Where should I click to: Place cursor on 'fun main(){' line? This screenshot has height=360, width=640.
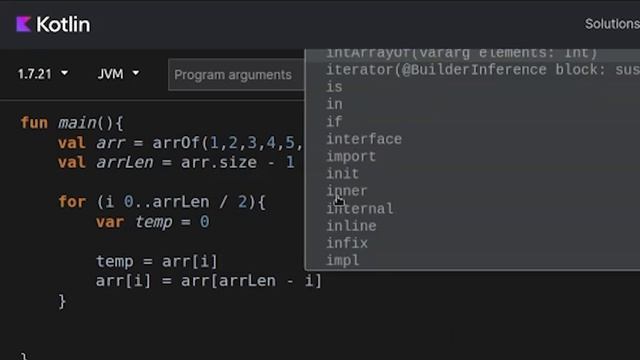[72, 122]
